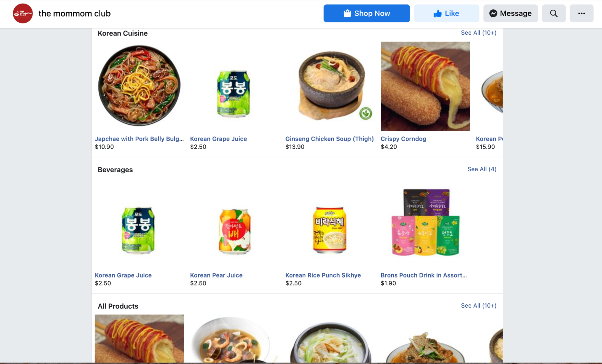Click the shopping bag inside Shop Now
Screen dimensions: 602x364
coord(347,13)
